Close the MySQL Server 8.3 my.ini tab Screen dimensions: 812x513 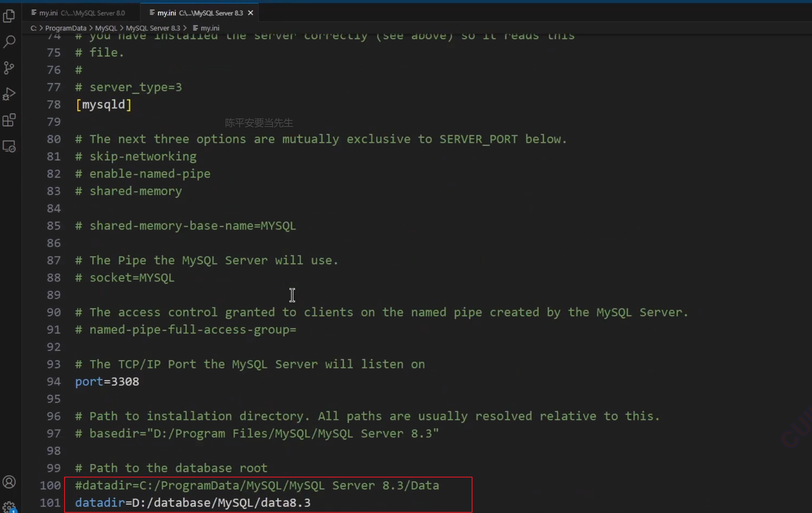point(251,13)
